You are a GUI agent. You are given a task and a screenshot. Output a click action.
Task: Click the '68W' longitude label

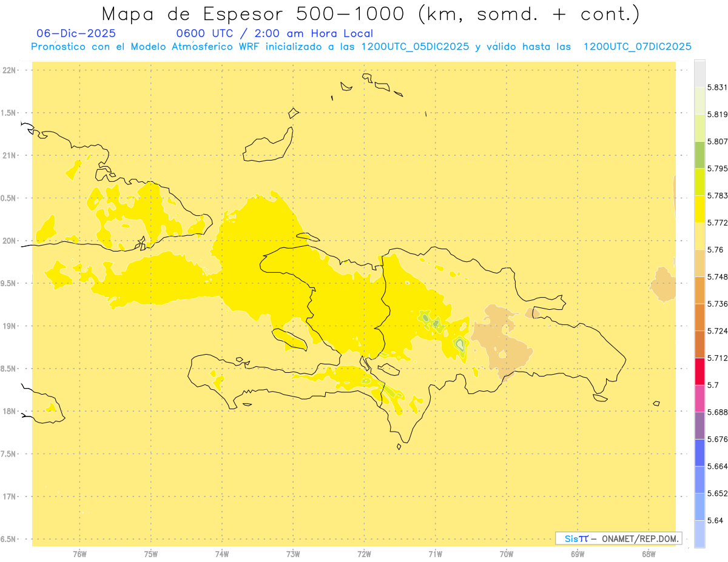649,554
